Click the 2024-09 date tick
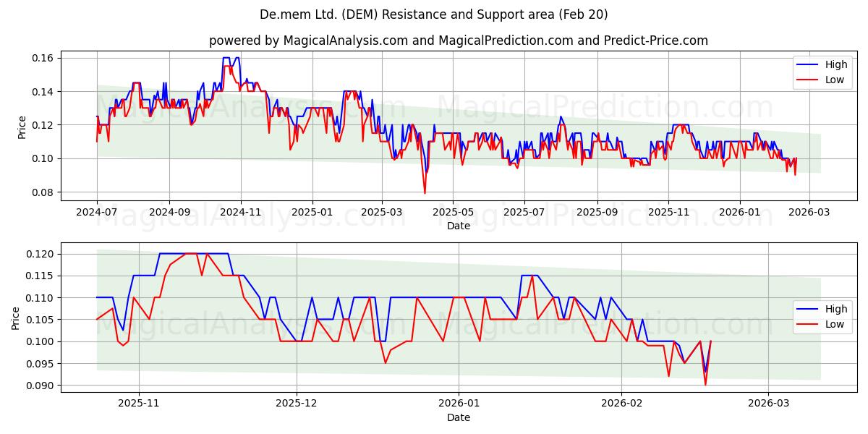 pos(169,213)
